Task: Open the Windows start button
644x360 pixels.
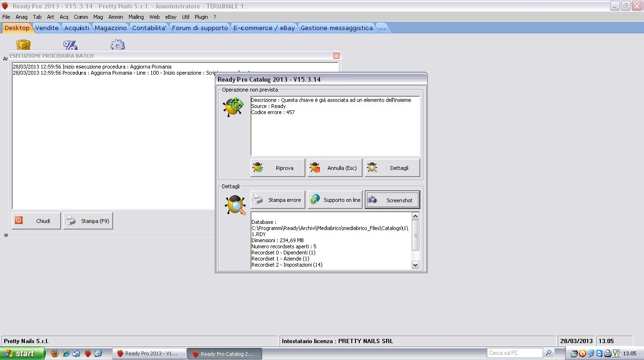Action: (x=23, y=353)
